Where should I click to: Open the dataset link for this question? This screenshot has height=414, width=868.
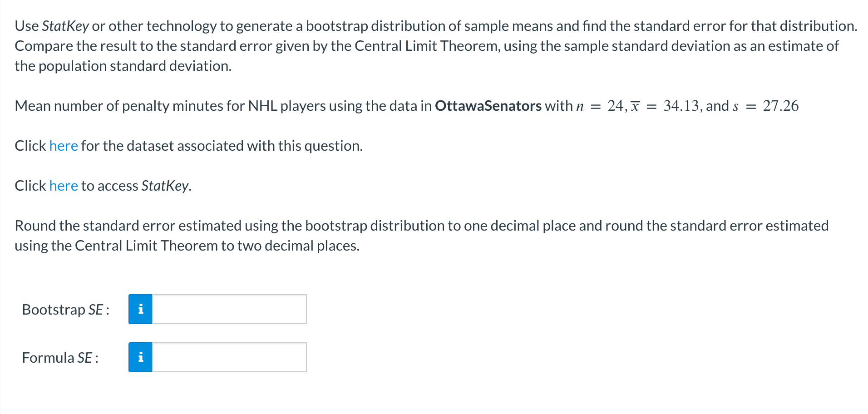(x=63, y=146)
